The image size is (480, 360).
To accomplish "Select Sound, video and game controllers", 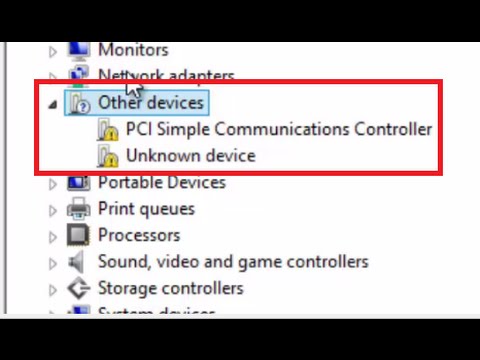I will pyautogui.click(x=233, y=262).
